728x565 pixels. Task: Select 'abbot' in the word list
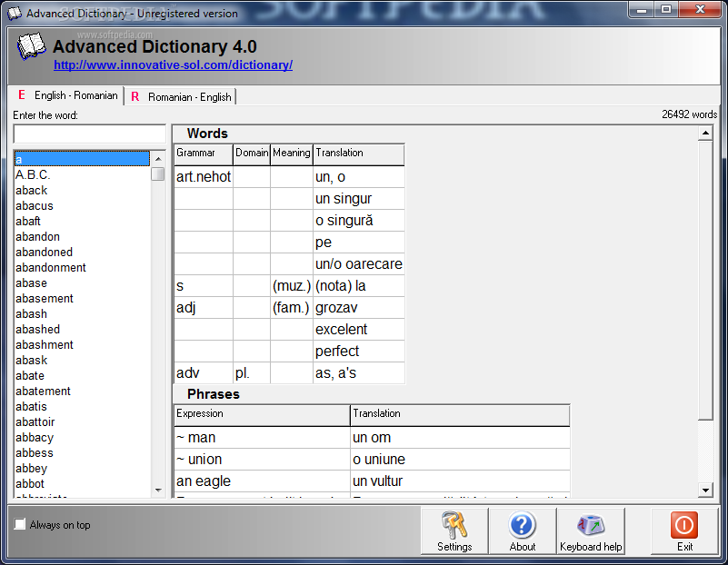82,484
